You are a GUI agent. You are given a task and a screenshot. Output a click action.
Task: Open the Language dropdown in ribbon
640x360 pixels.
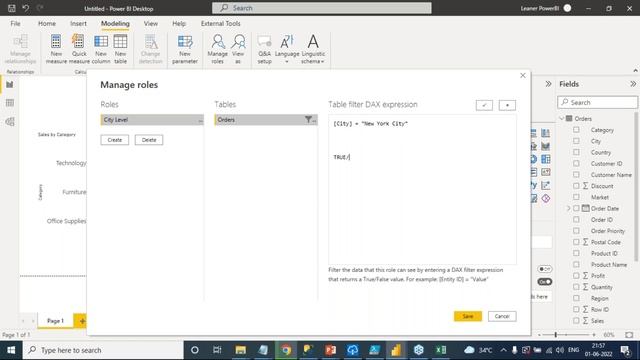287,49
